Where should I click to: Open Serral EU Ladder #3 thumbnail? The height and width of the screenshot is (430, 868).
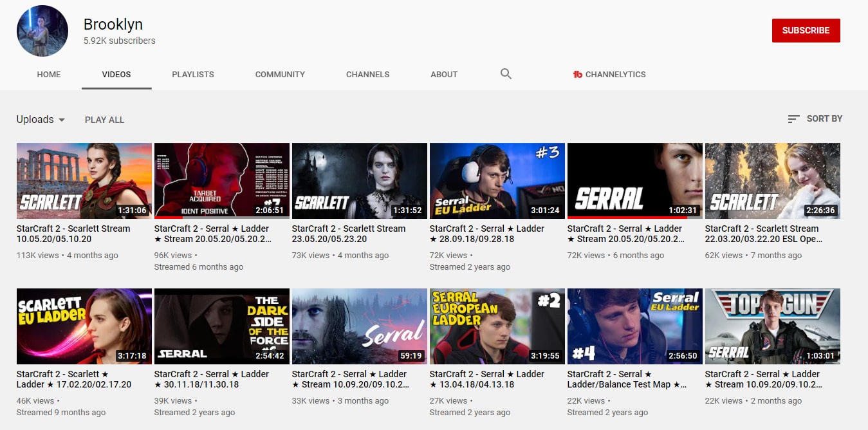coord(497,181)
